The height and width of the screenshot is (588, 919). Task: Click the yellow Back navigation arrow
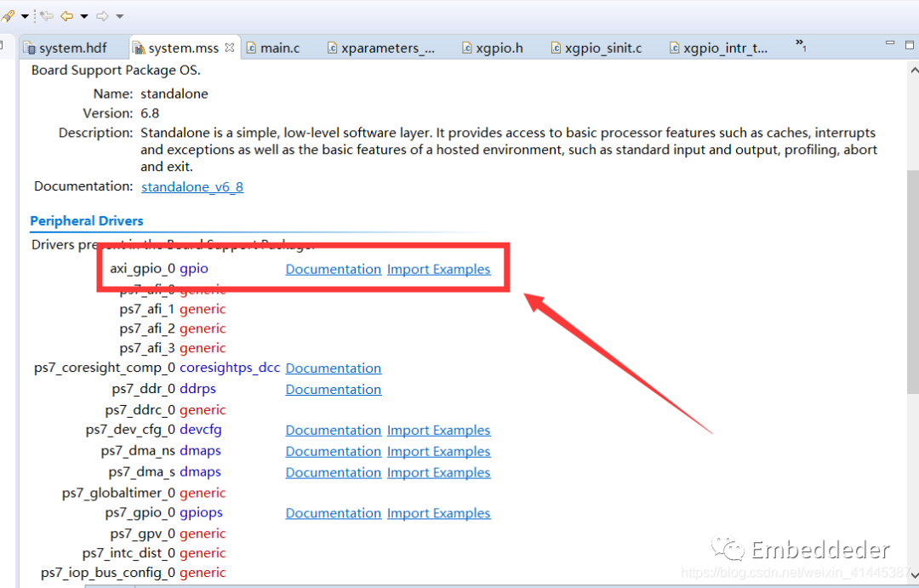66,16
